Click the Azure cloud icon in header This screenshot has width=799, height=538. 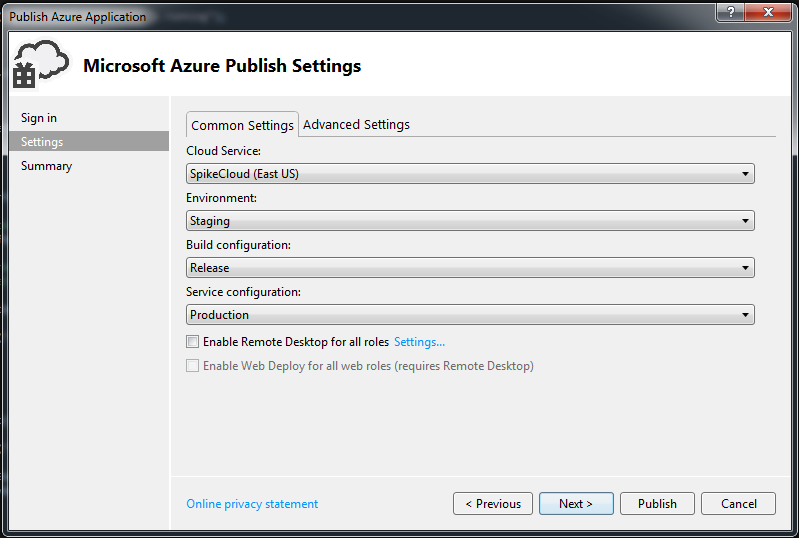point(40,65)
